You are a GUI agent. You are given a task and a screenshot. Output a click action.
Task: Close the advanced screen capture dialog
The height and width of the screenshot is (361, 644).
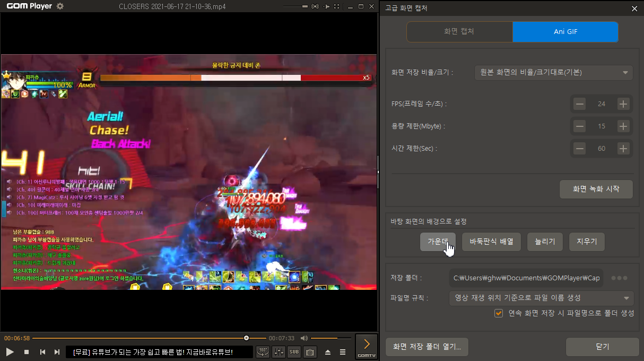tap(634, 8)
